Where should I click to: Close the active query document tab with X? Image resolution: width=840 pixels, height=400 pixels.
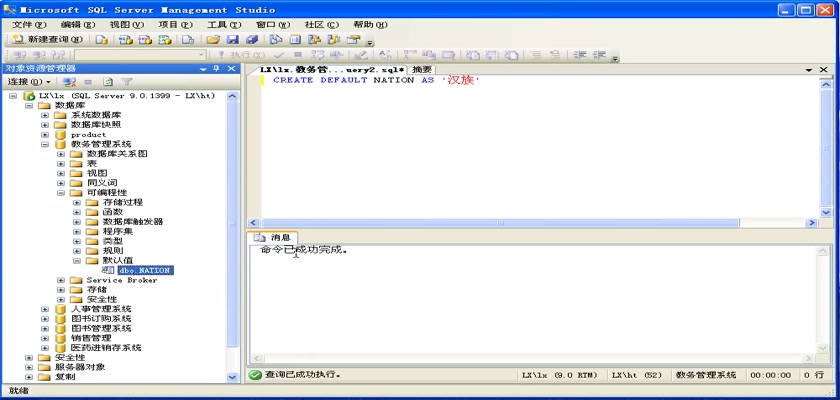(x=824, y=70)
